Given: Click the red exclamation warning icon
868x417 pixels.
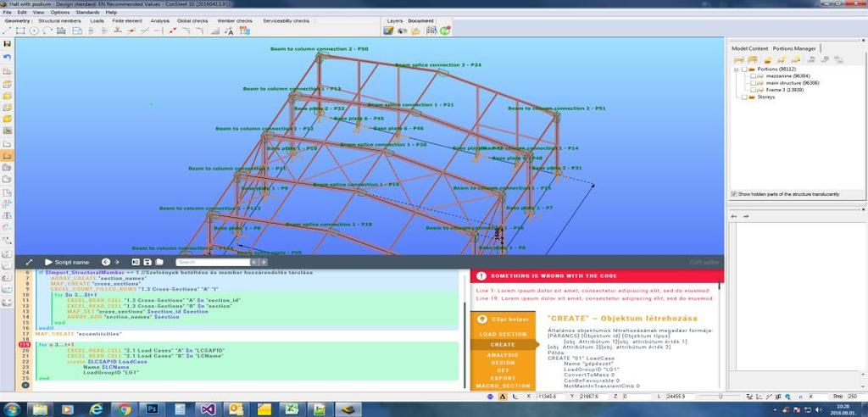Looking at the screenshot, I should pos(481,275).
